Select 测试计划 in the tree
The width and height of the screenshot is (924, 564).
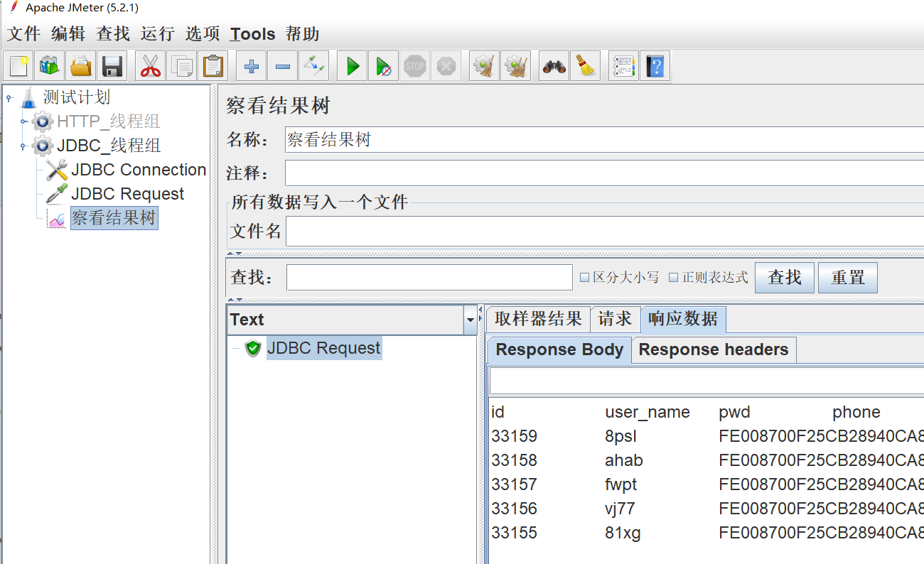76,97
